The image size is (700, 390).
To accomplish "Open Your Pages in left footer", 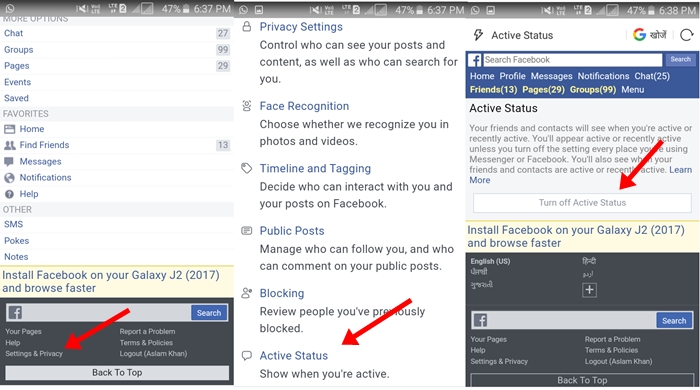I will (x=23, y=332).
